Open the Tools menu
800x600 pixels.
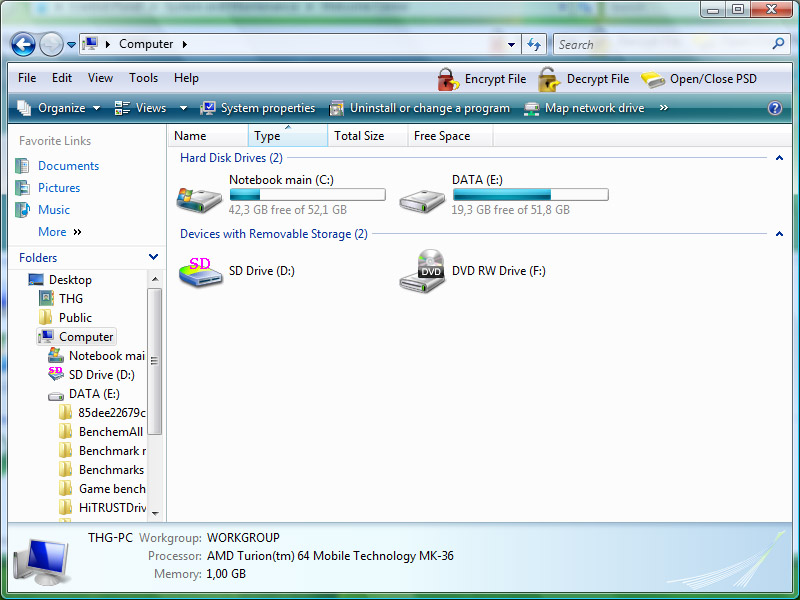tap(143, 78)
